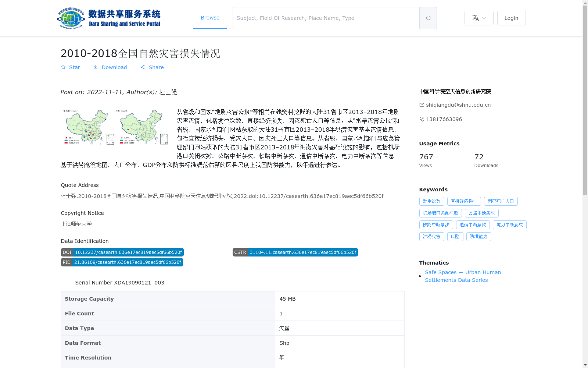This screenshot has width=588, height=368.
Task: Click the phone icon beside 13817663096
Action: [x=422, y=119]
